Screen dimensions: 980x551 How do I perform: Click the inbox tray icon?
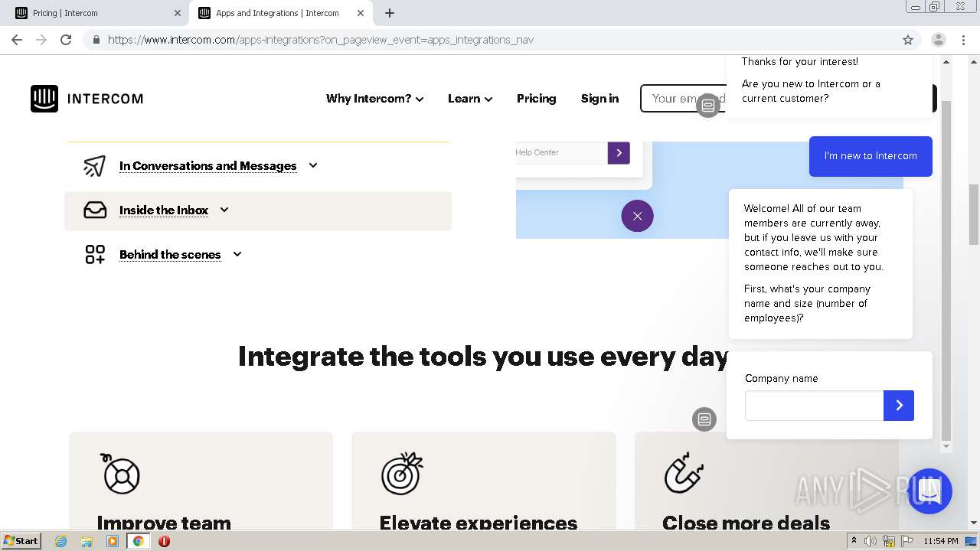coord(95,210)
